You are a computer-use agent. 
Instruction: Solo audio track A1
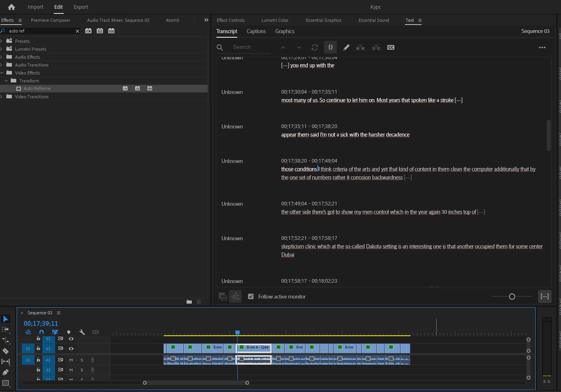pos(82,360)
